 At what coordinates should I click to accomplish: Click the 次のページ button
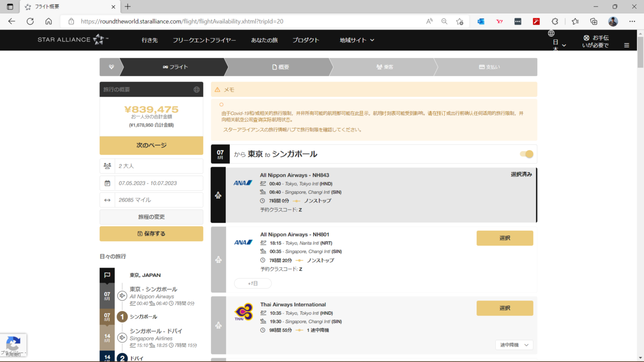pyautogui.click(x=151, y=145)
